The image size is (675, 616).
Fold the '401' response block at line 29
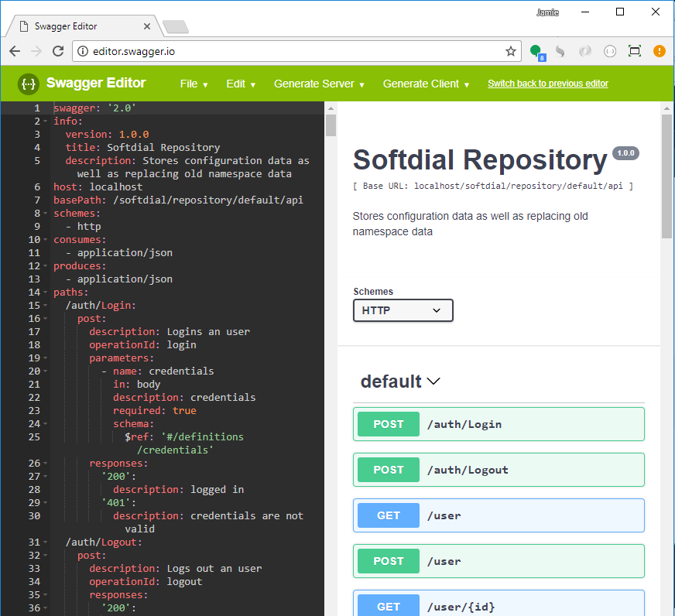pyautogui.click(x=45, y=503)
